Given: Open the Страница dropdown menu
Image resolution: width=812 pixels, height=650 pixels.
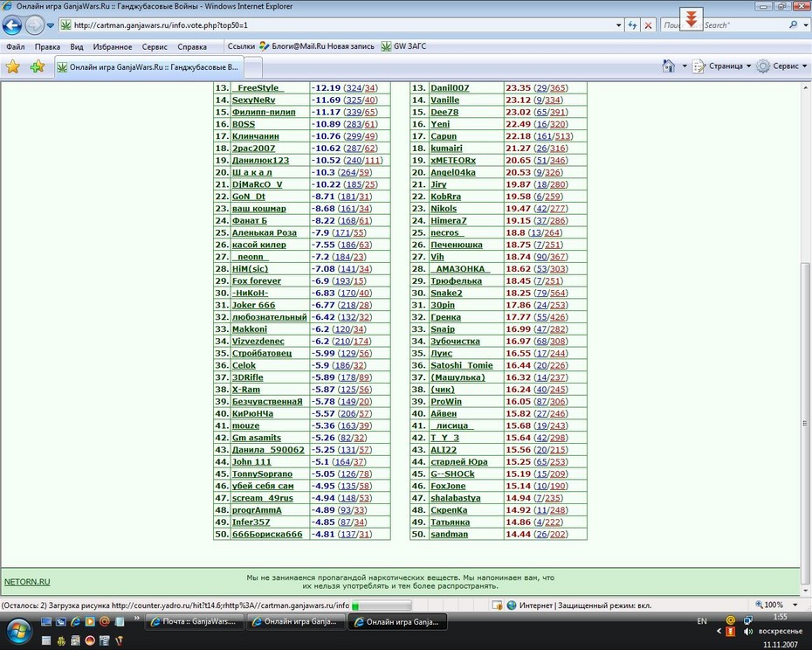Looking at the screenshot, I should (722, 66).
